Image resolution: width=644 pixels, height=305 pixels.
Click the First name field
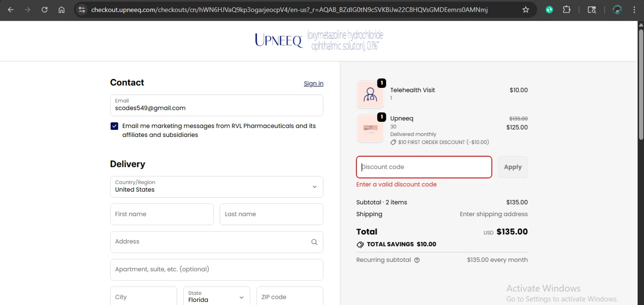[162, 214]
